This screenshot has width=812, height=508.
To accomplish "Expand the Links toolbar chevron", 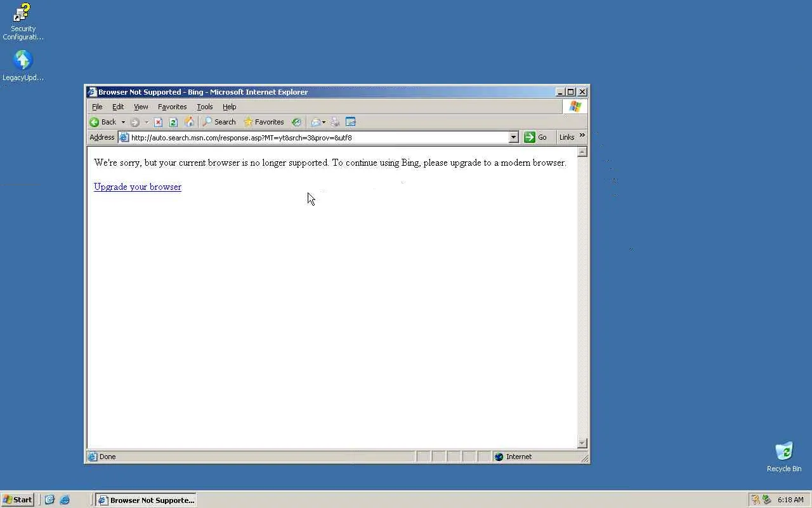I will pos(582,135).
